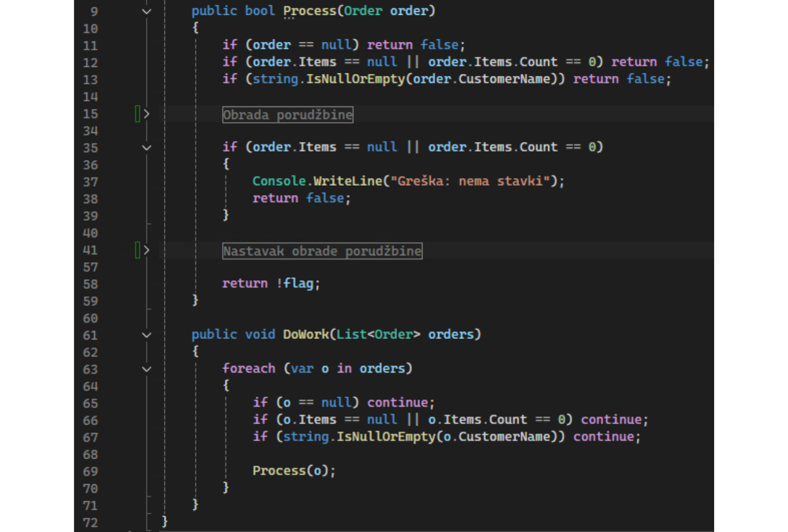The height and width of the screenshot is (532, 788).
Task: Click line number 66 in the gutter
Action: 90,421
